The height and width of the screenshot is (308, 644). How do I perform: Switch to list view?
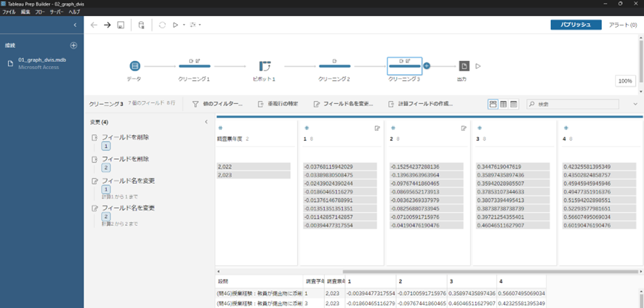[x=513, y=105]
